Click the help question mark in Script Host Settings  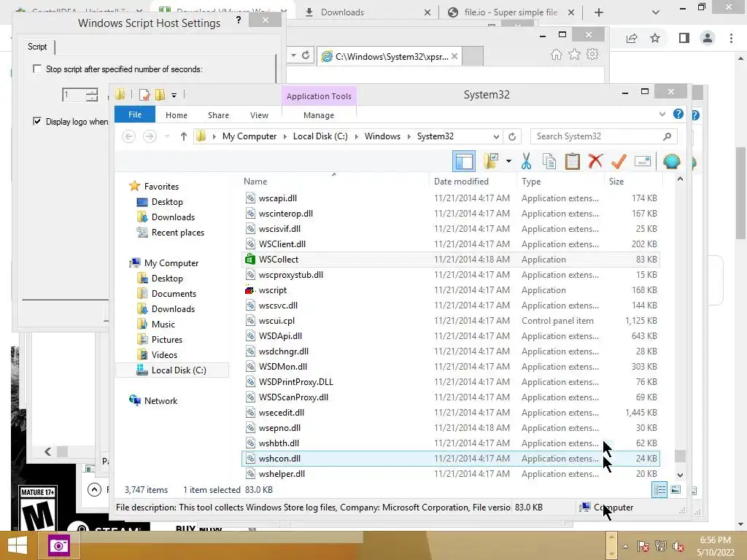[x=239, y=20]
